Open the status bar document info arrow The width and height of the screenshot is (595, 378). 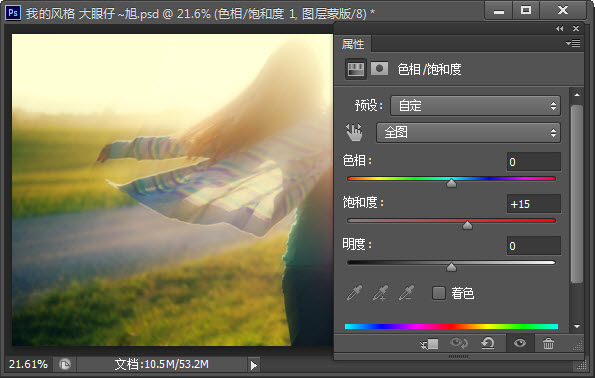coord(253,365)
